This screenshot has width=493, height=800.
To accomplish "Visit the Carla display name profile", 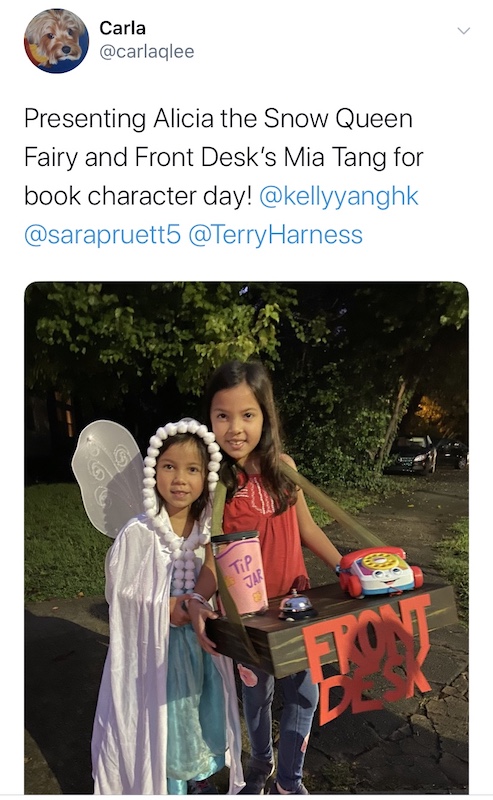I will 122,28.
